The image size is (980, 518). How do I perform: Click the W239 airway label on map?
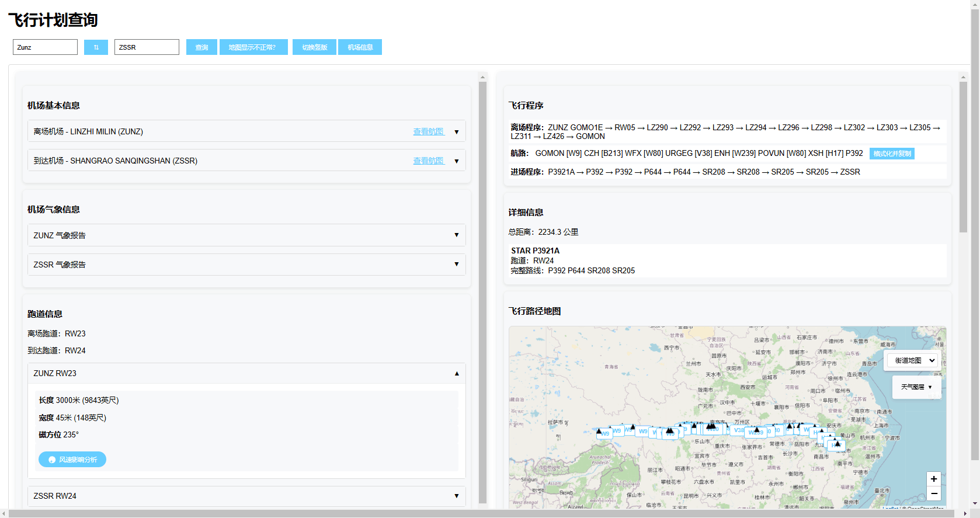pyautogui.click(x=756, y=433)
